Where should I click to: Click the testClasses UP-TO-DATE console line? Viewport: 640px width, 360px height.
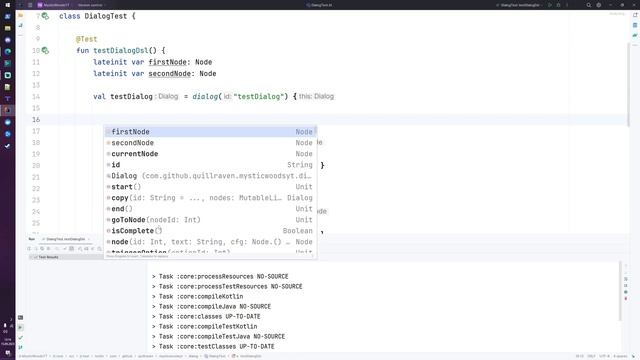(x=213, y=347)
